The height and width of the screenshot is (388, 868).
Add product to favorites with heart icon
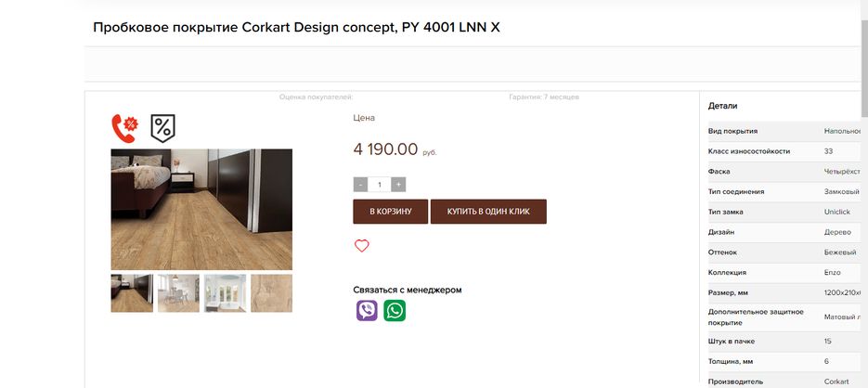[x=361, y=246]
